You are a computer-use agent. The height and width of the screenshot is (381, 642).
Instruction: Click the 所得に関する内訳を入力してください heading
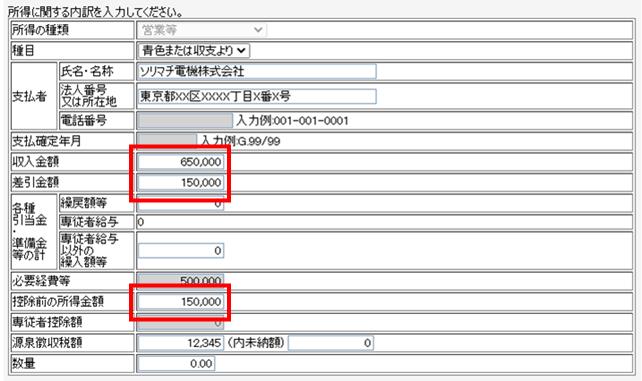click(x=95, y=12)
